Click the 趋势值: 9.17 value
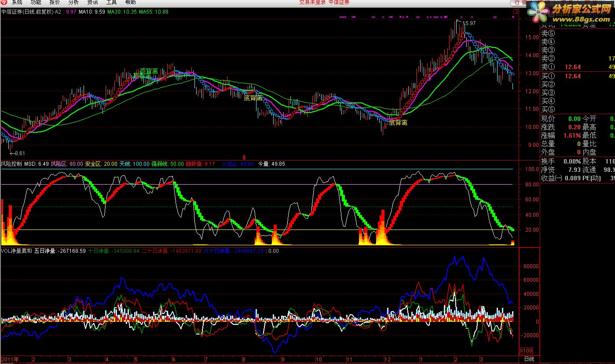This screenshot has height=364, width=615. (200, 164)
